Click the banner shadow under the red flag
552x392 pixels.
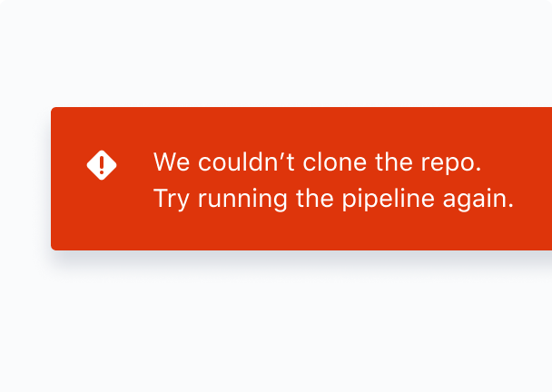(301, 257)
